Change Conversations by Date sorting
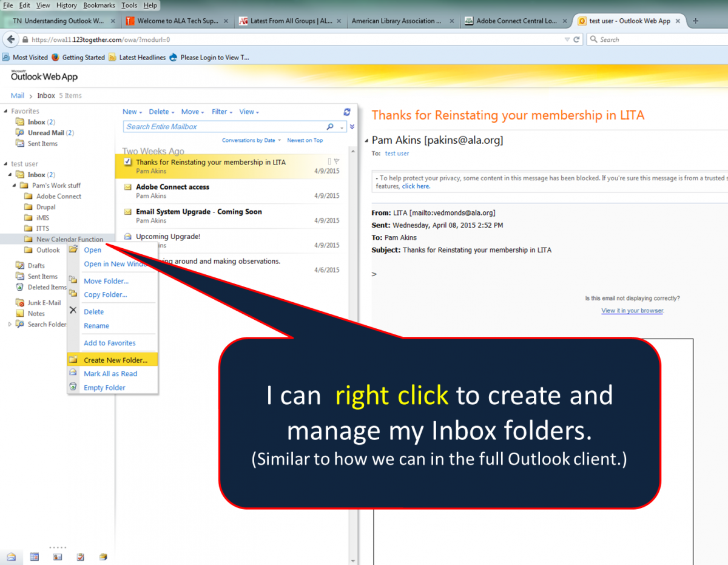The height and width of the screenshot is (565, 728). (251, 140)
